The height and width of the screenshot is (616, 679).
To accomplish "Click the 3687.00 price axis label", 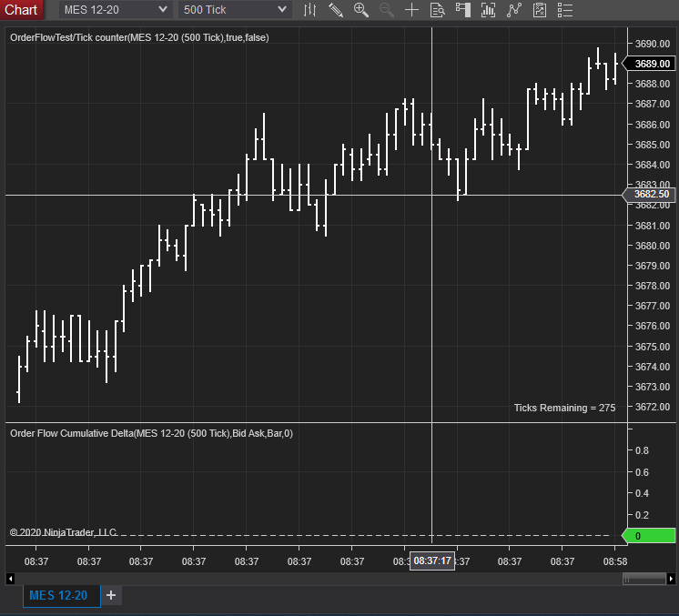I will [x=653, y=104].
